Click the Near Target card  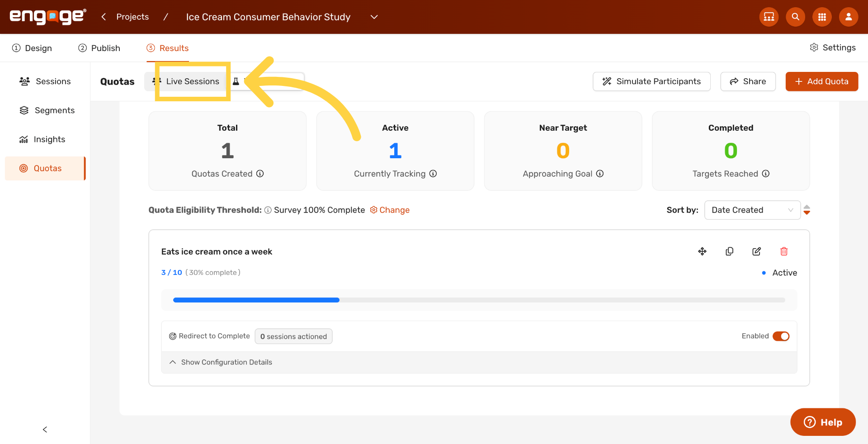tap(563, 151)
